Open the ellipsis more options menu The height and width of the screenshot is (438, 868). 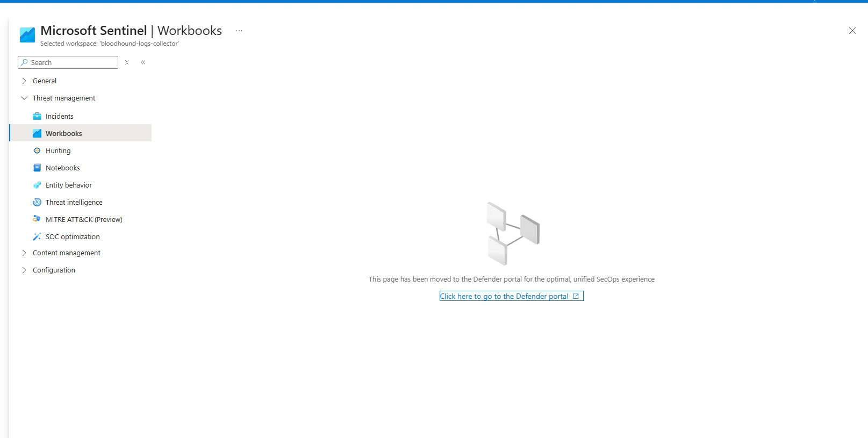point(239,31)
